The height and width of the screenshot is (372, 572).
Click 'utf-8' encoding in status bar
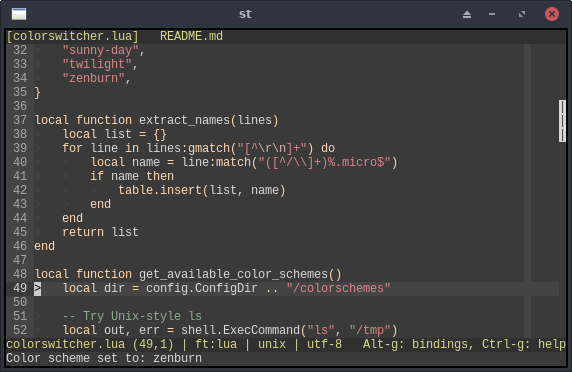point(324,344)
